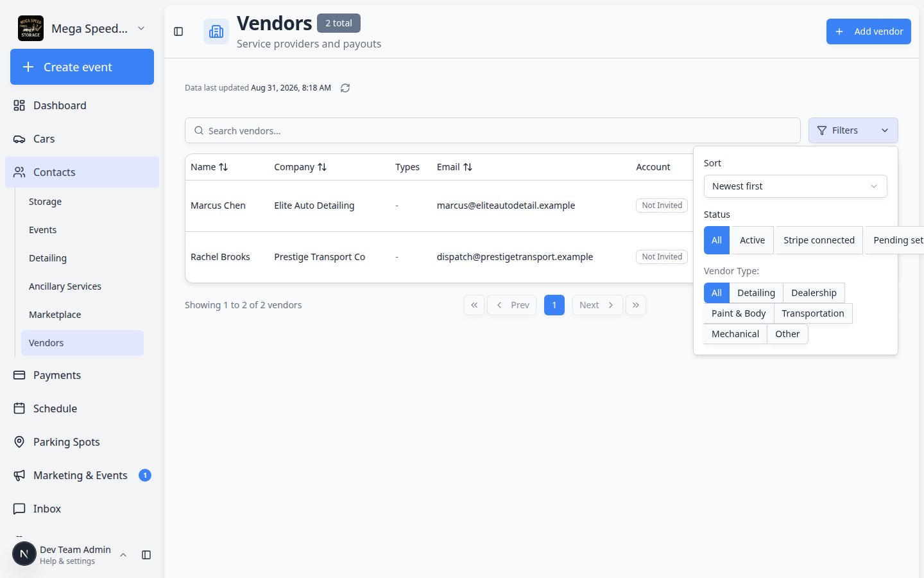This screenshot has width=924, height=578.
Task: Click the Marketing megaphone icon
Action: tap(19, 475)
